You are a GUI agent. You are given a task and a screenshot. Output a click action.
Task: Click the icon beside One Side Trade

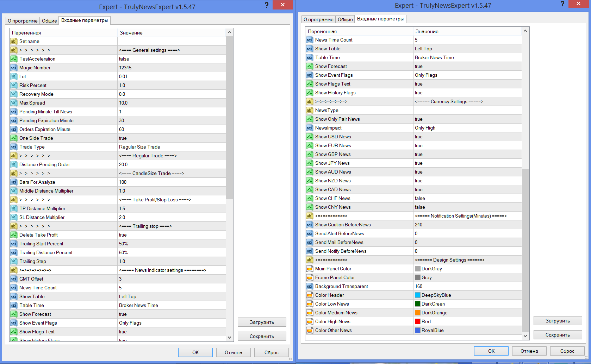tap(13, 138)
